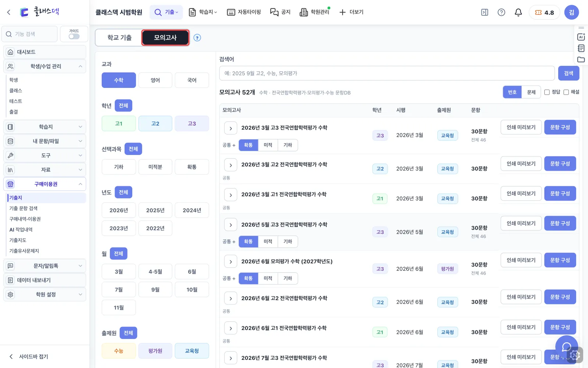The image size is (588, 368).
Task: Open the folder icon on right rail
Action: [x=581, y=60]
